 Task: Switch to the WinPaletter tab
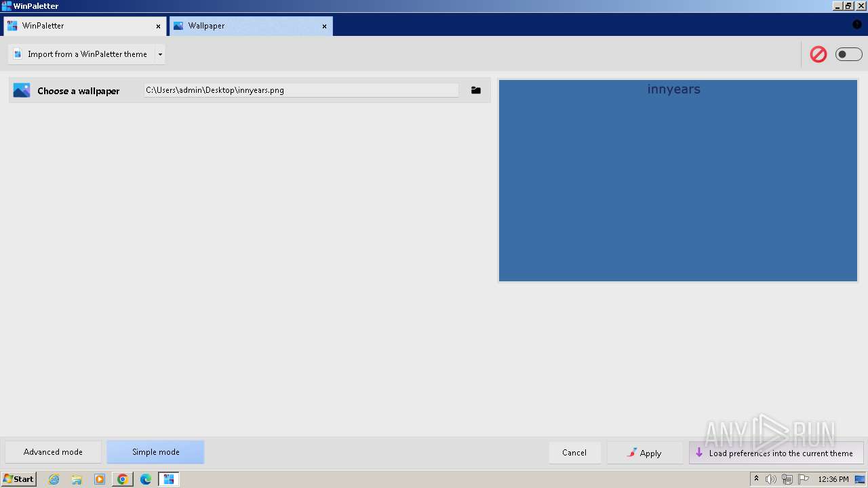85,26
